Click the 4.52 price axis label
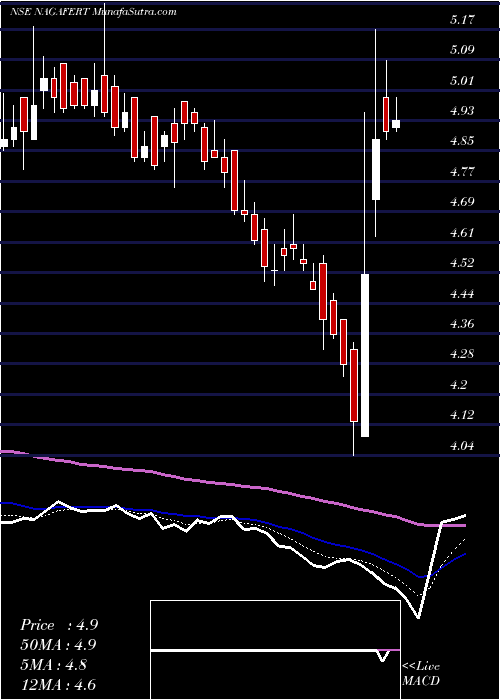This screenshot has height=700, width=500. coord(462,262)
